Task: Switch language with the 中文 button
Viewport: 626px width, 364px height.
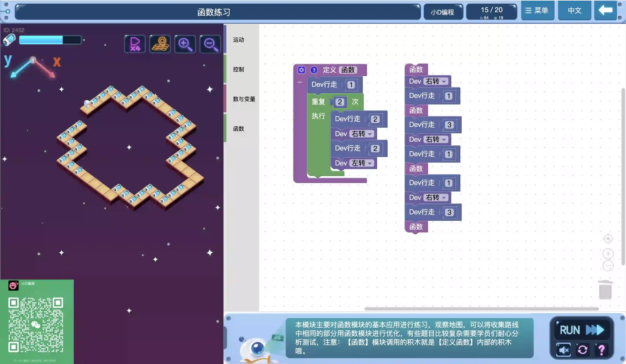Action: (574, 10)
